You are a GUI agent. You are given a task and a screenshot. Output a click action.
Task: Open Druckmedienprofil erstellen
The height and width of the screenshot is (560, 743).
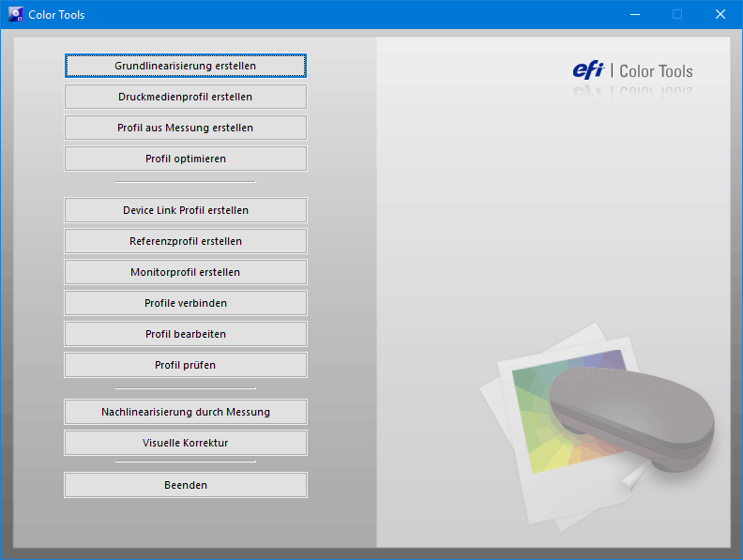click(185, 97)
